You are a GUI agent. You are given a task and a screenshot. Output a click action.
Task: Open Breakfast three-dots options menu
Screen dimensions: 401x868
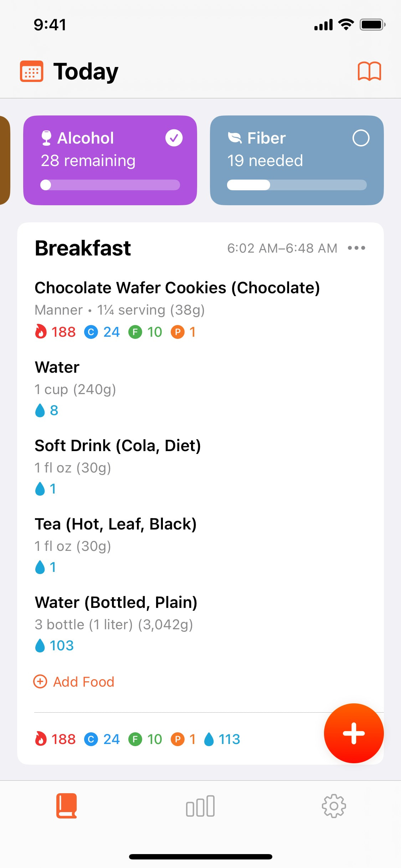pos(356,248)
